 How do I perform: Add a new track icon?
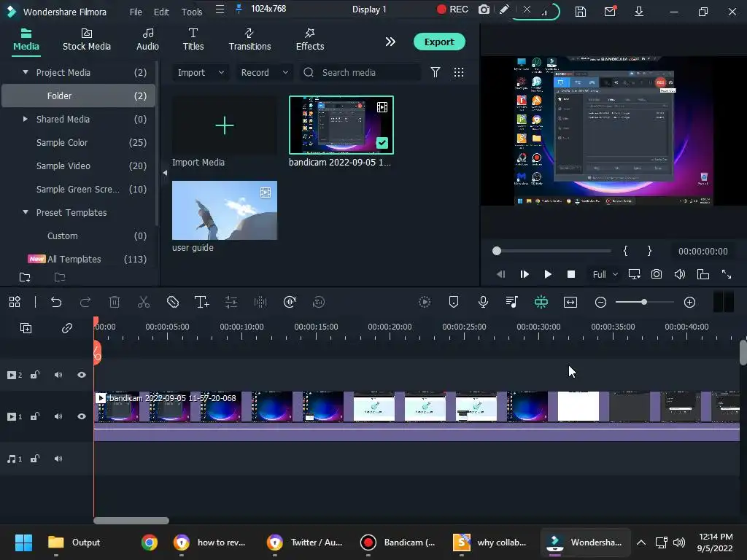coord(26,328)
